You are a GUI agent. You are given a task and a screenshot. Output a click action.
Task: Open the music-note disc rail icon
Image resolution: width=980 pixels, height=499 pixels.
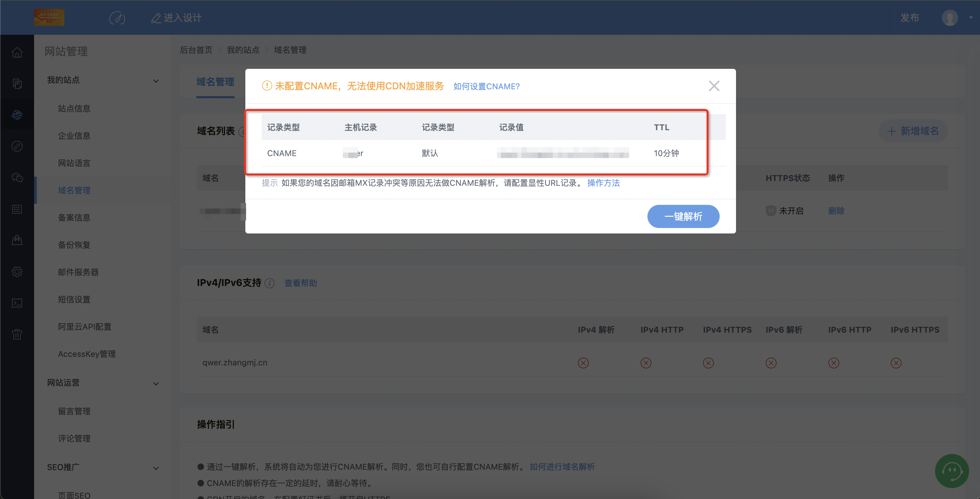click(17, 146)
